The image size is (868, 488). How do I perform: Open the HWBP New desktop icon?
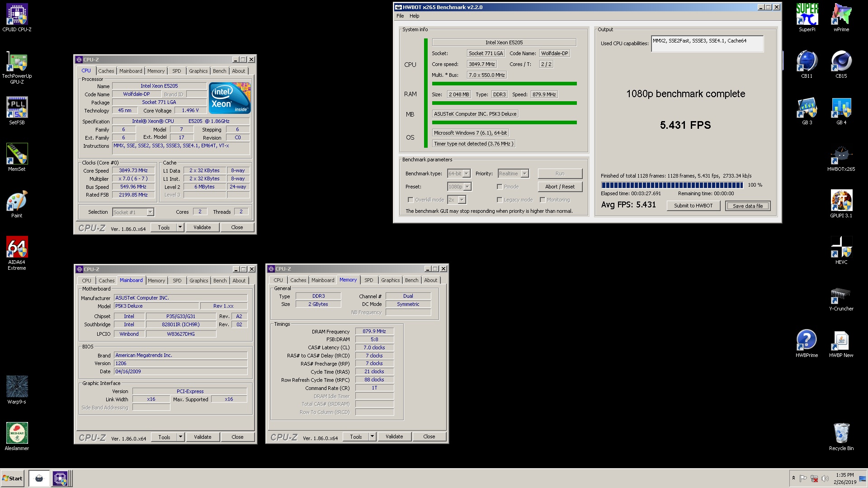841,343
